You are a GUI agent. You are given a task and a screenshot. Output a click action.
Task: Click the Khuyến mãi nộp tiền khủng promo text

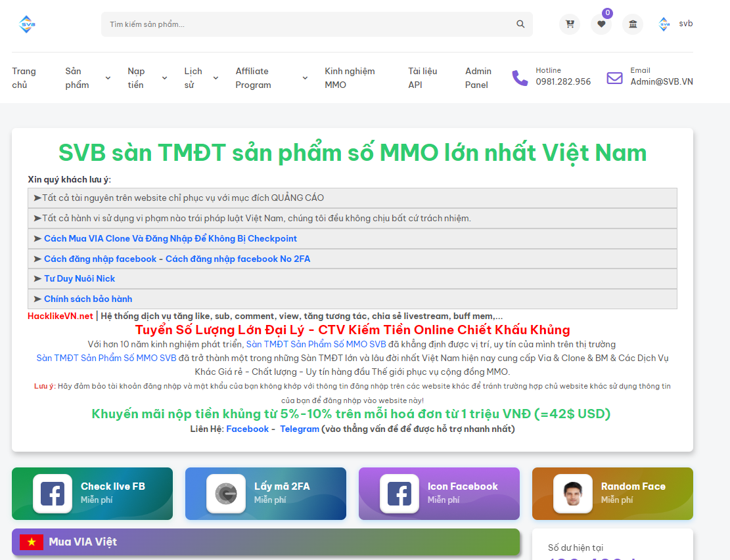pos(351,414)
